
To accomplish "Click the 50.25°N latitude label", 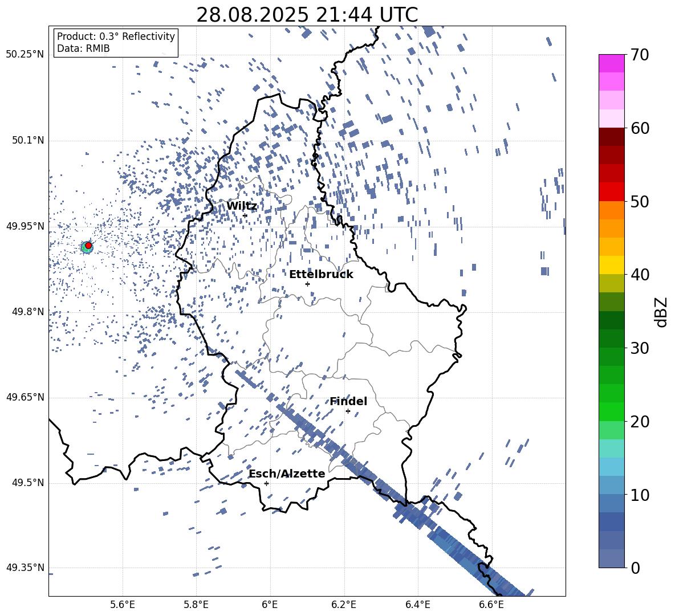I will [x=25, y=55].
